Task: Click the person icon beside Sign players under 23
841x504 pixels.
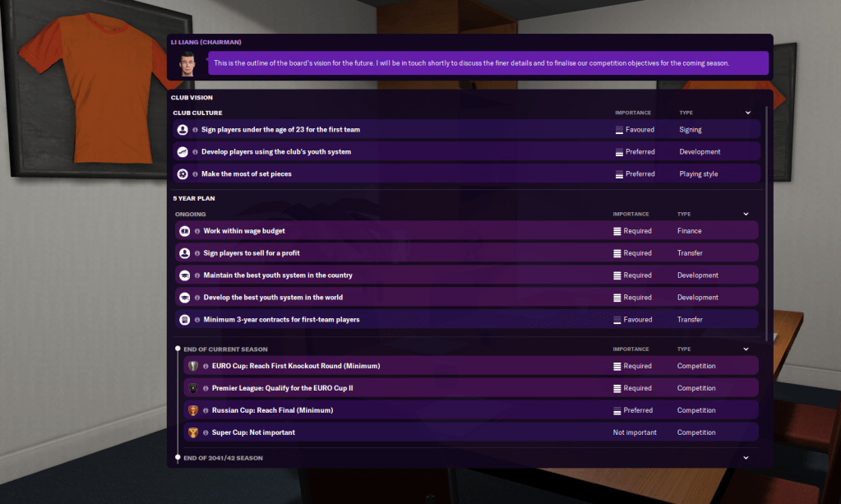Action: tap(183, 130)
